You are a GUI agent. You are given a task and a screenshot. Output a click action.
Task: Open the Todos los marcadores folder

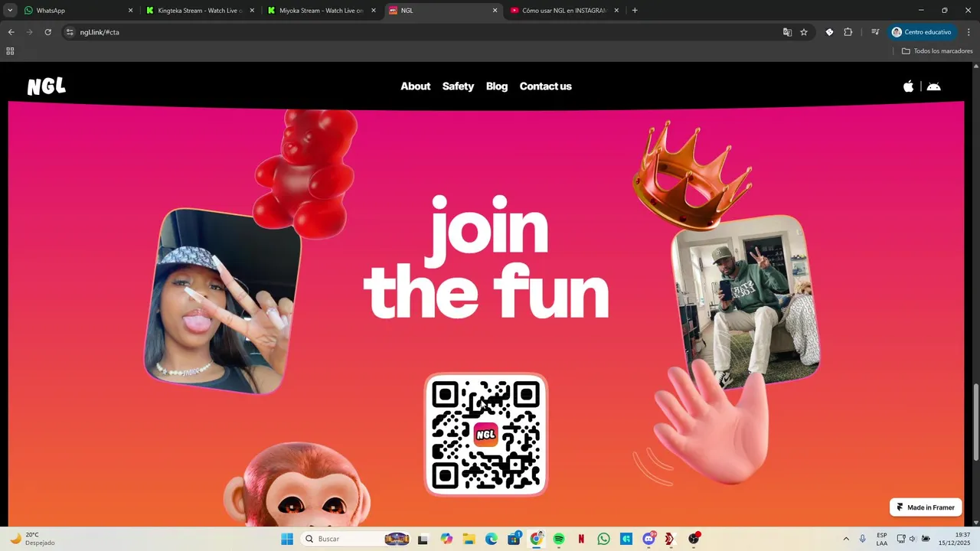tap(937, 51)
